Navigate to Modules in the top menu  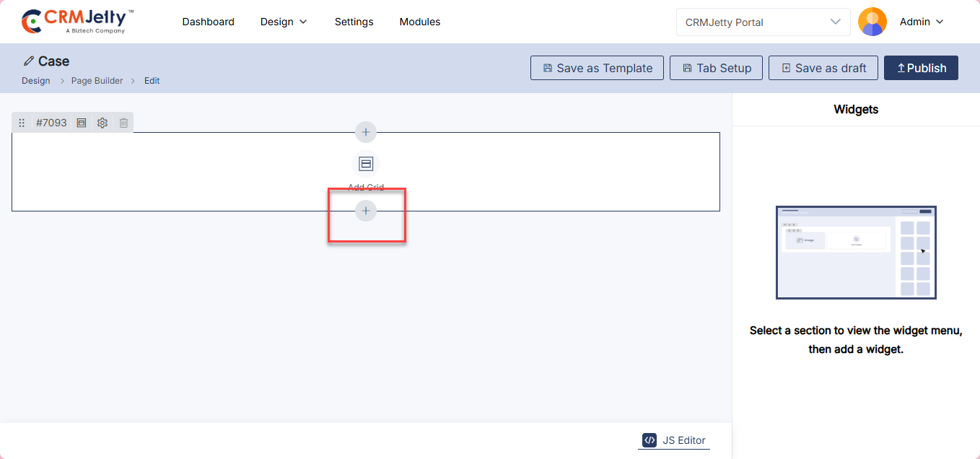[419, 22]
